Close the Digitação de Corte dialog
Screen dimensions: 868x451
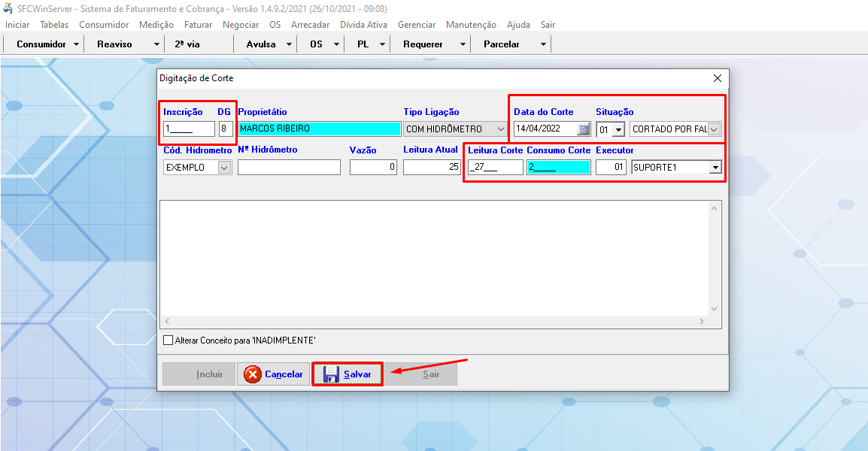[x=717, y=78]
